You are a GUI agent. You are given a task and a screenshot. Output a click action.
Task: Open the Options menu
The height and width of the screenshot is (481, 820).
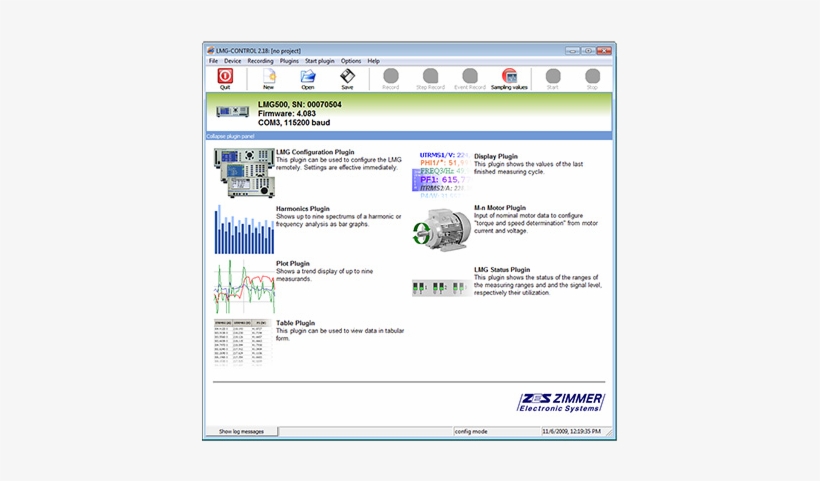(x=351, y=61)
